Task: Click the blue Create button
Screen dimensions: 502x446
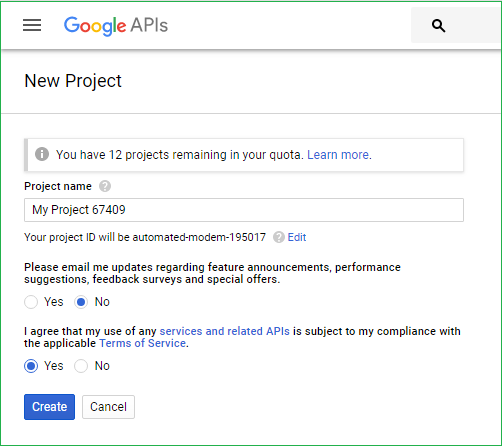Action: (49, 407)
